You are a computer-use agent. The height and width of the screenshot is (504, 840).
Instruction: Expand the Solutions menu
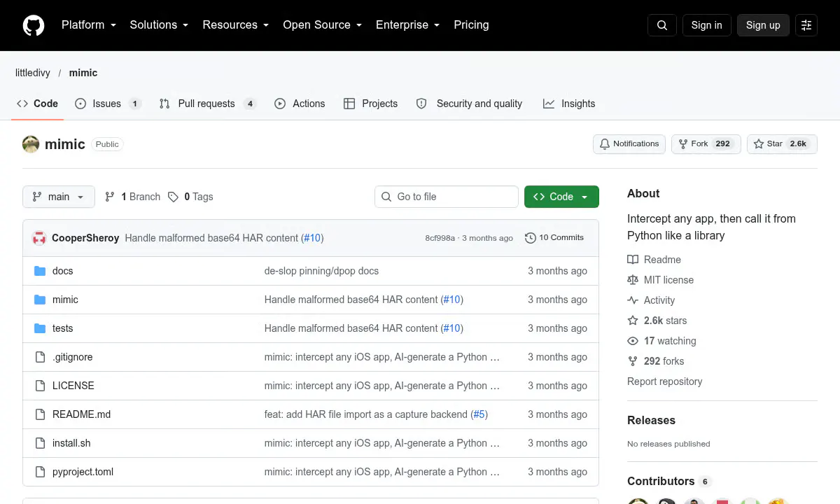coord(159,25)
